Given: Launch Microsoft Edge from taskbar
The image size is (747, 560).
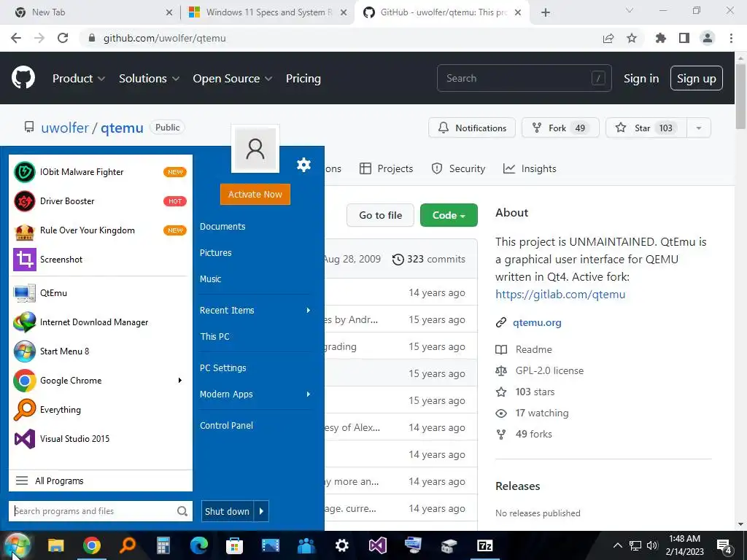Looking at the screenshot, I should tap(198, 545).
